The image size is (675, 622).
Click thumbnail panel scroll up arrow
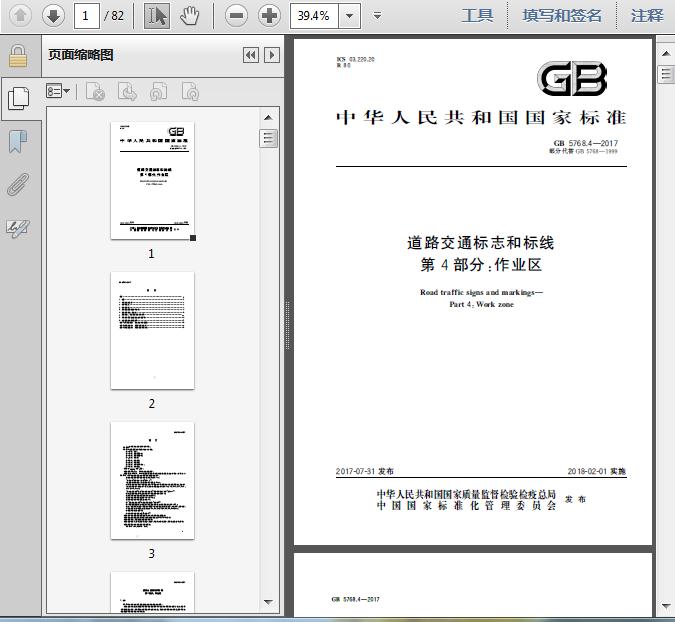click(x=268, y=118)
